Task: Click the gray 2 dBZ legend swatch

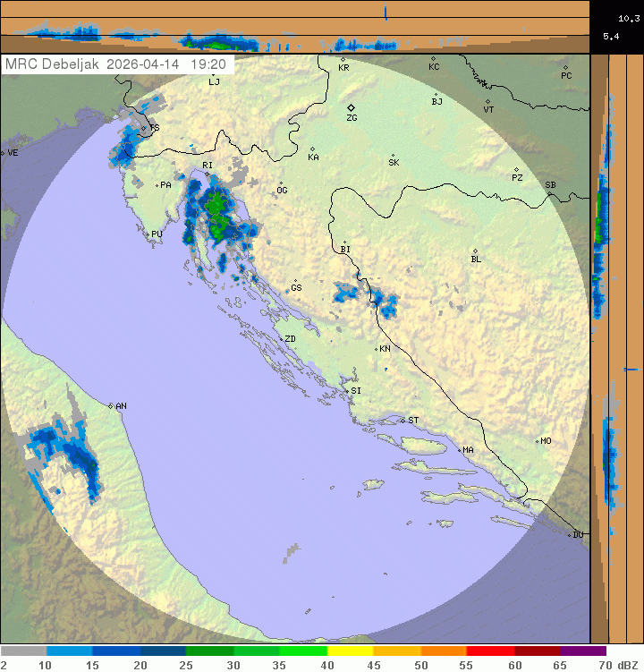Action: pos(23,651)
